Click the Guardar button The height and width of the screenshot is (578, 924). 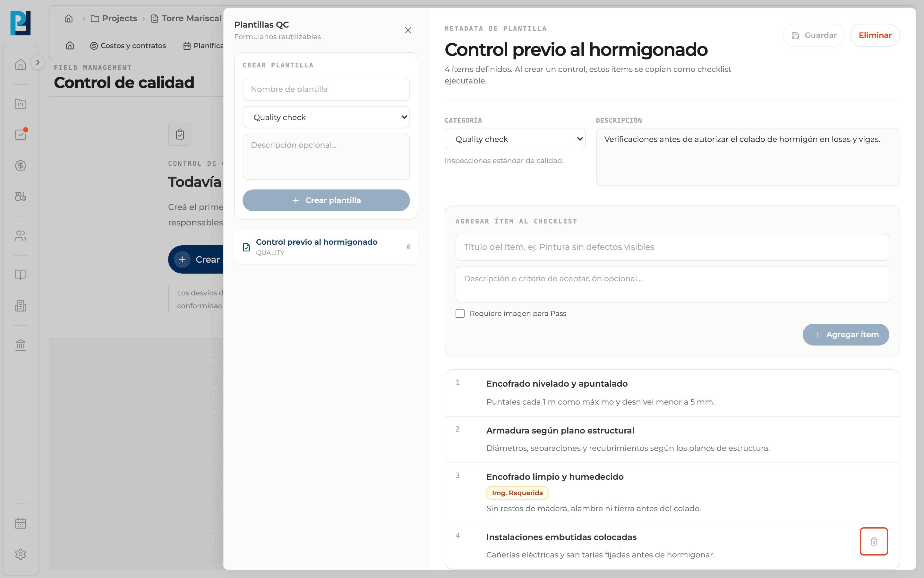(814, 35)
